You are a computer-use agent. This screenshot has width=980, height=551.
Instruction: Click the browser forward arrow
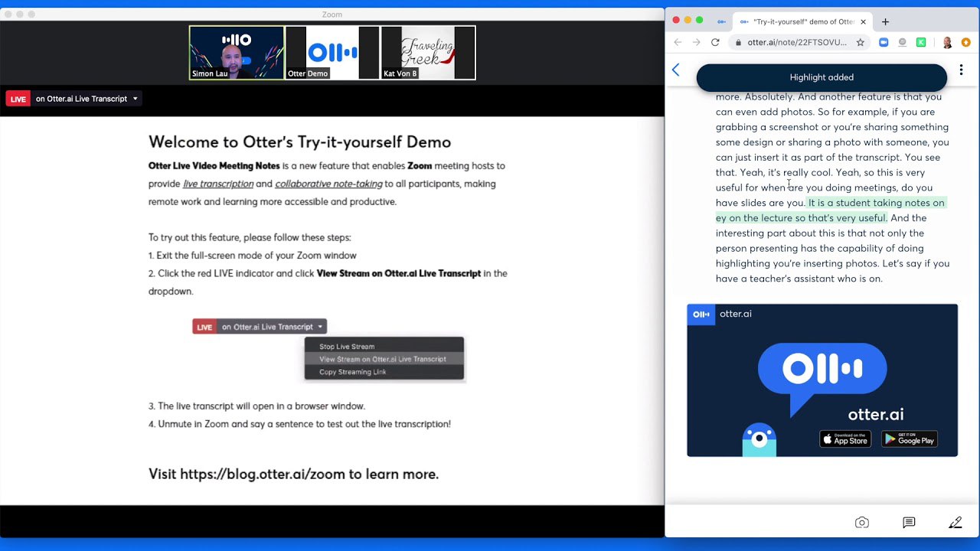coord(696,42)
